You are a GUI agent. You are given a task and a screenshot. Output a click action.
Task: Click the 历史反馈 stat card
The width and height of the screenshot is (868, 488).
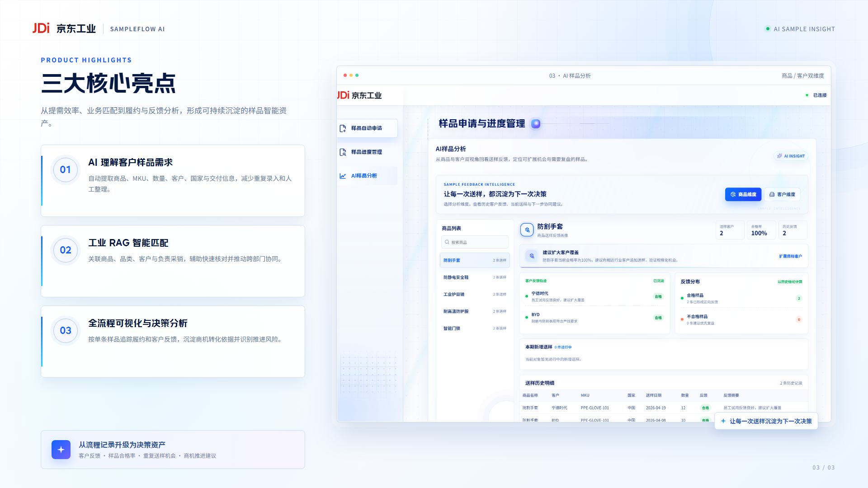pyautogui.click(x=793, y=230)
